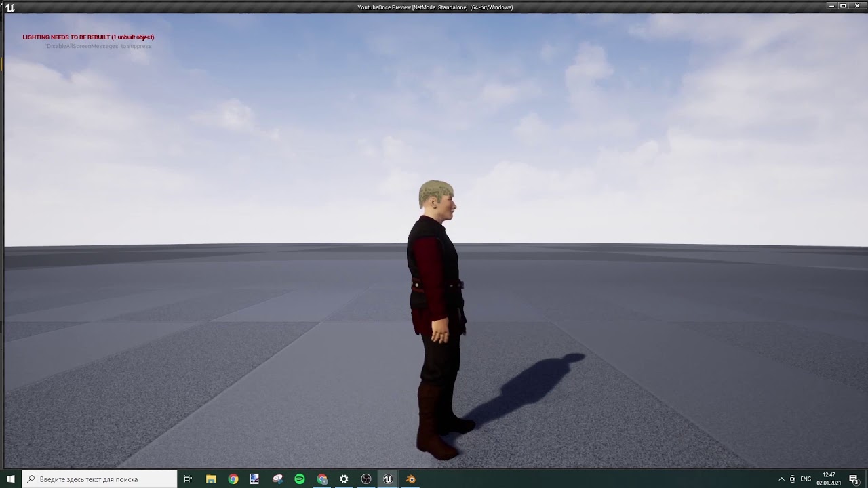The width and height of the screenshot is (868, 488).
Task: Click the DisableAllScreenMessages hint text
Action: pyautogui.click(x=99, y=46)
